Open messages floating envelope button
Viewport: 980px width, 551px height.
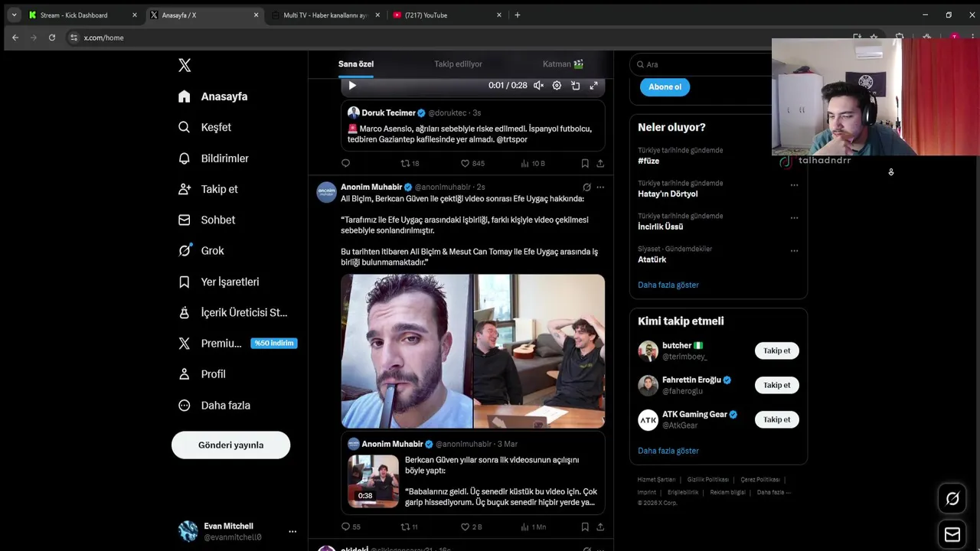click(x=952, y=534)
